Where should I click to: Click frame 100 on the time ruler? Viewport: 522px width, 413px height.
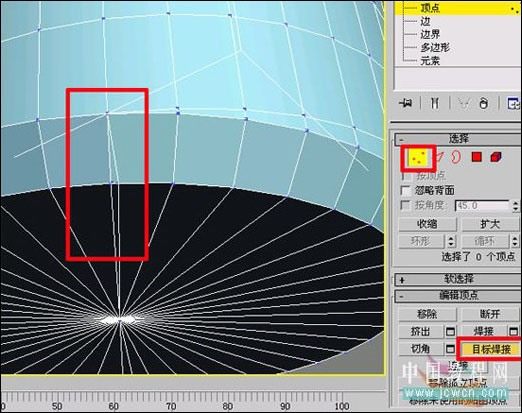pyautogui.click(x=342, y=406)
